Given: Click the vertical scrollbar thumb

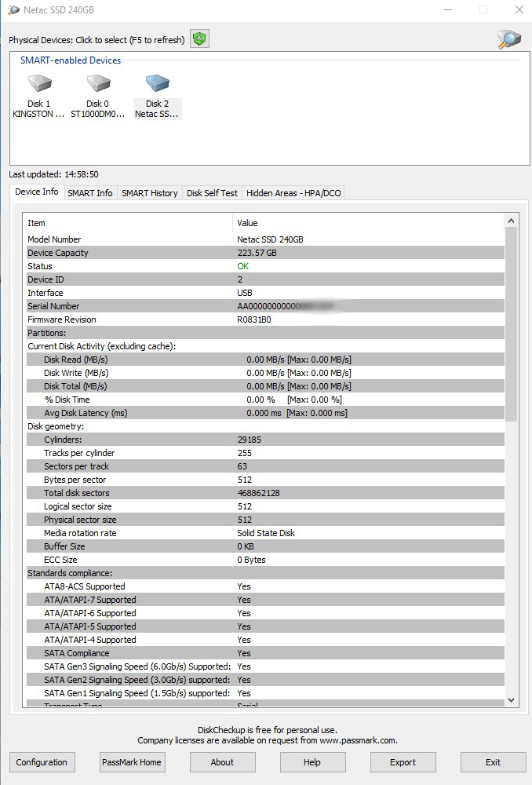Looking at the screenshot, I should (511, 324).
